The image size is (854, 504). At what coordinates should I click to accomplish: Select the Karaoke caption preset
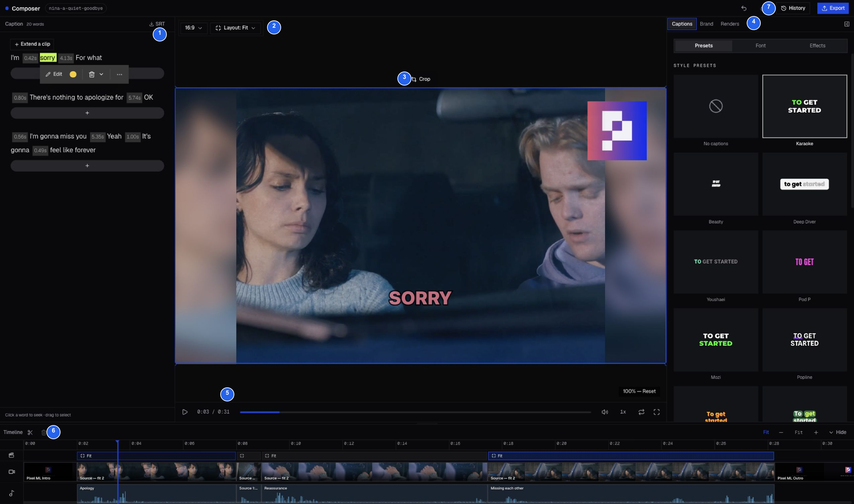pyautogui.click(x=805, y=107)
